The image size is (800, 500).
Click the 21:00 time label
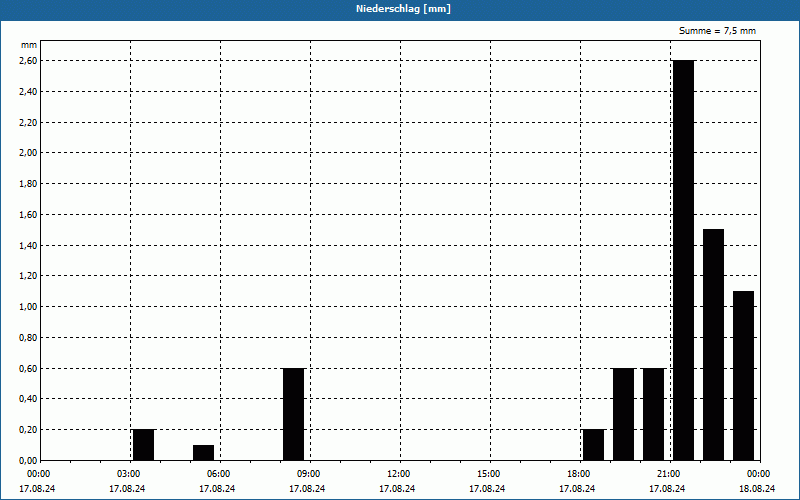pos(669,474)
